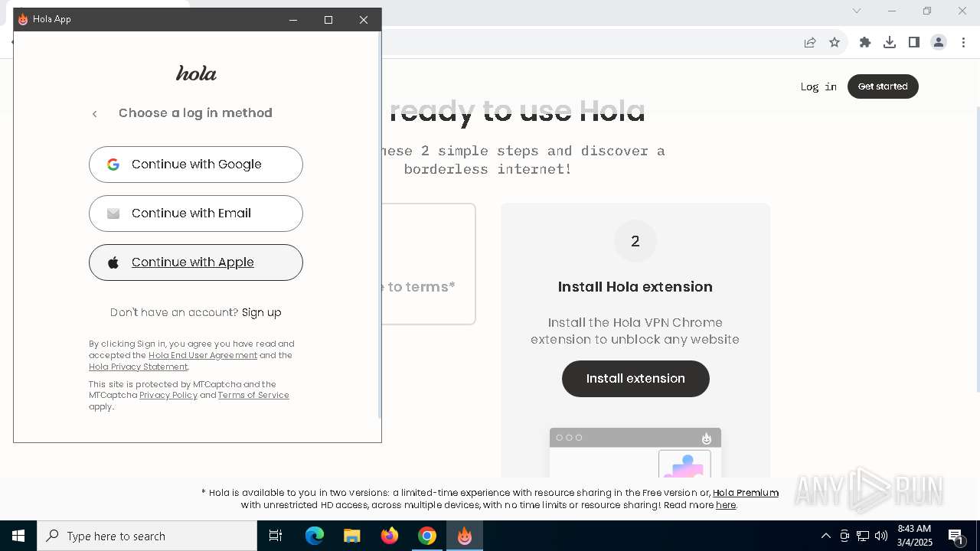Click Hola flame icon in app title bar
980x551 pixels.
click(23, 19)
